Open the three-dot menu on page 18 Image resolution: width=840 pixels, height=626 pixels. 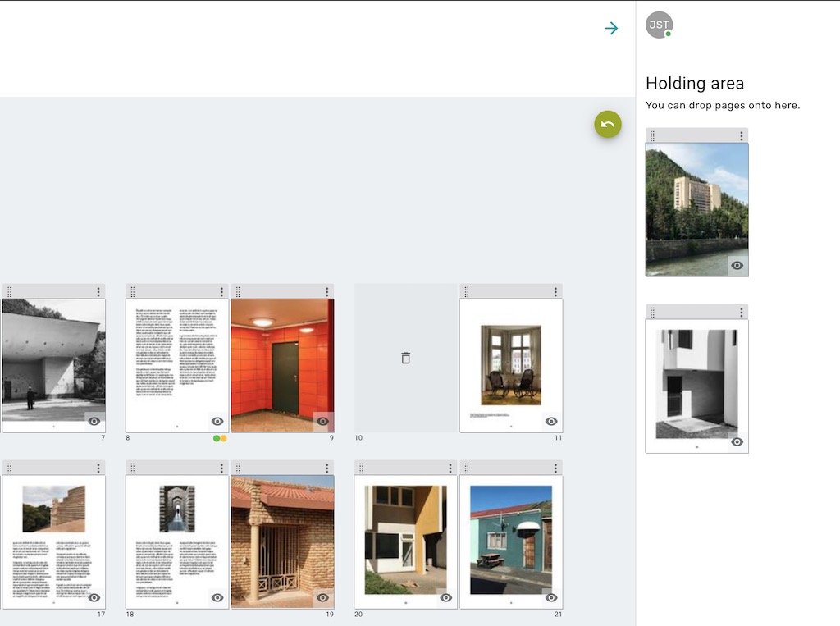[x=223, y=468]
